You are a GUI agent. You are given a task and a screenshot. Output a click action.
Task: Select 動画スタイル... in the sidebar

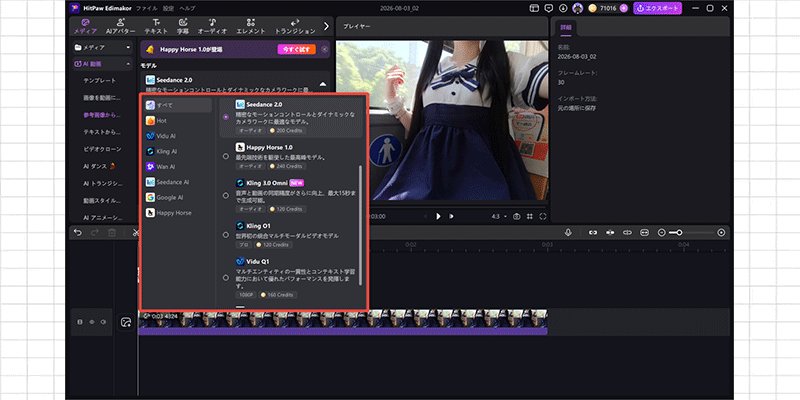[x=102, y=201]
